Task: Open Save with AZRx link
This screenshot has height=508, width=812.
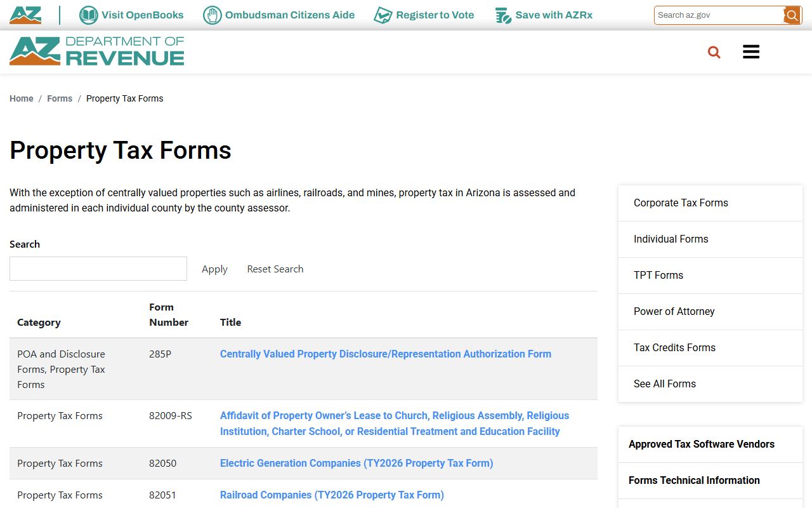Action: 554,15
